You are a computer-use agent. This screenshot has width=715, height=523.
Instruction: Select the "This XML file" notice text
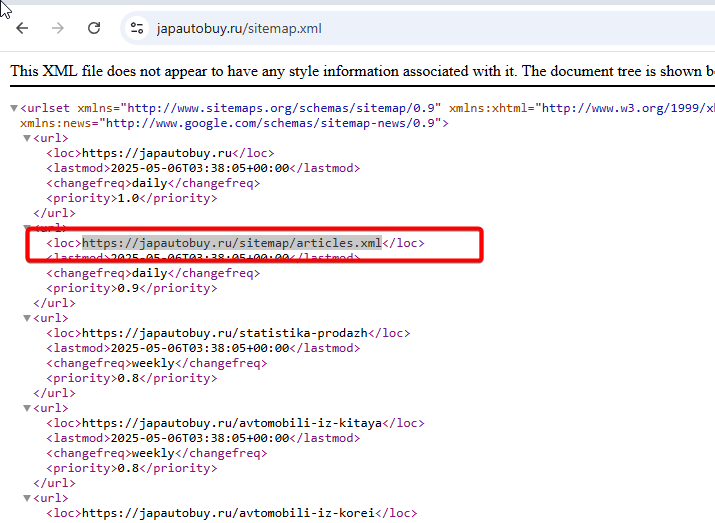tap(363, 72)
